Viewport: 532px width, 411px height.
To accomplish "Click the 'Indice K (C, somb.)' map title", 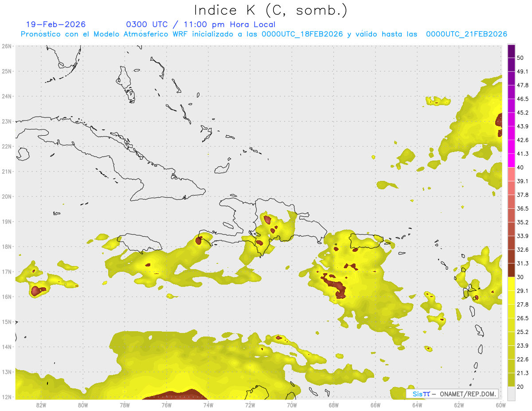I will pos(271,10).
